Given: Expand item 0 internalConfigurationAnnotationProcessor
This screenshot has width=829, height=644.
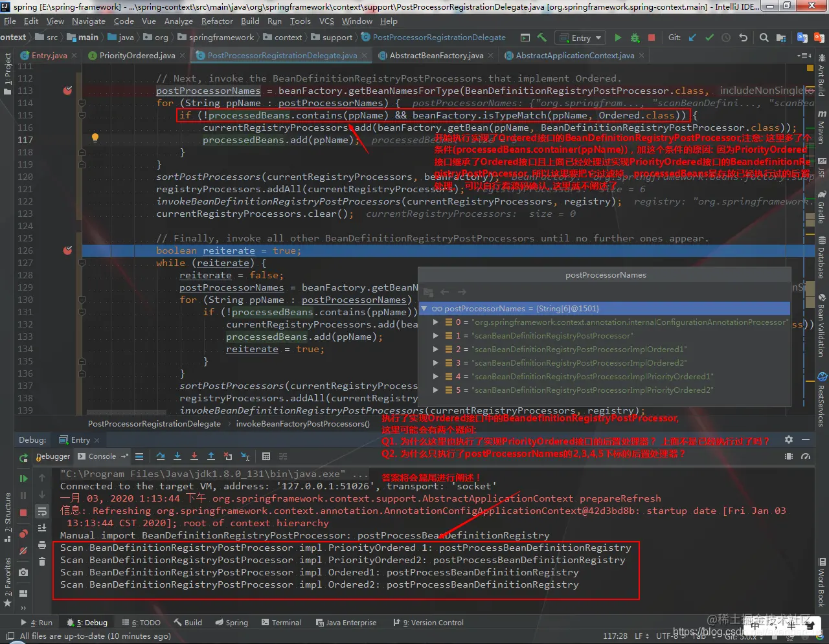Looking at the screenshot, I should pos(436,322).
